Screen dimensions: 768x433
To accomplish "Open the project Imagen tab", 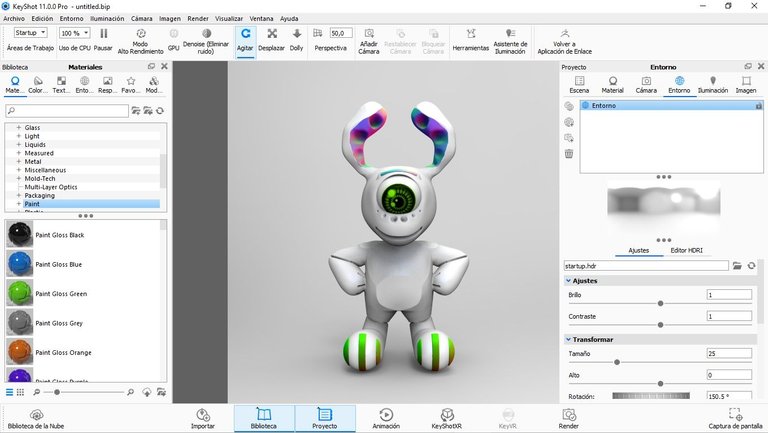I will (746, 85).
